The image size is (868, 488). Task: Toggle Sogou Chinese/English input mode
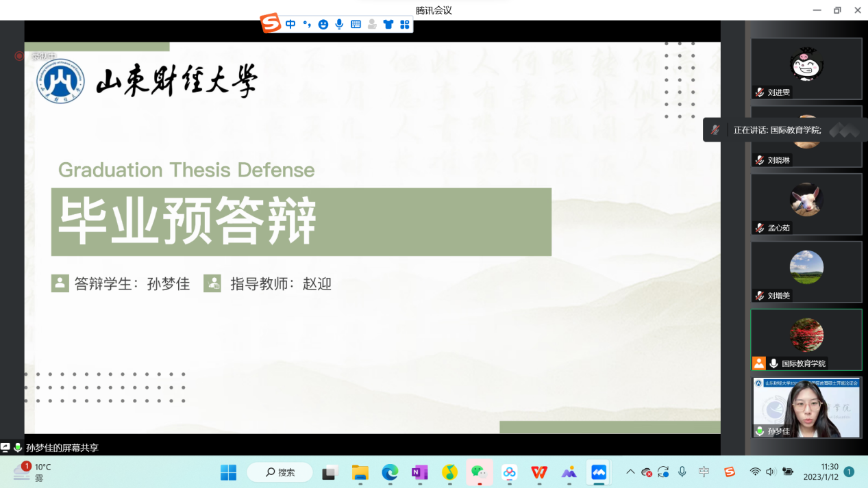pos(290,25)
